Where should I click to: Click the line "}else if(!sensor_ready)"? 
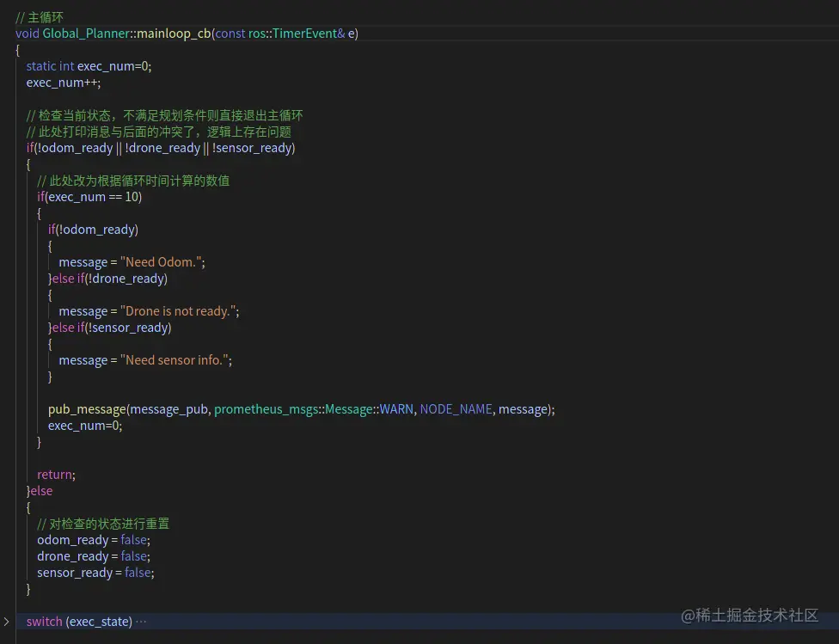pyautogui.click(x=110, y=328)
